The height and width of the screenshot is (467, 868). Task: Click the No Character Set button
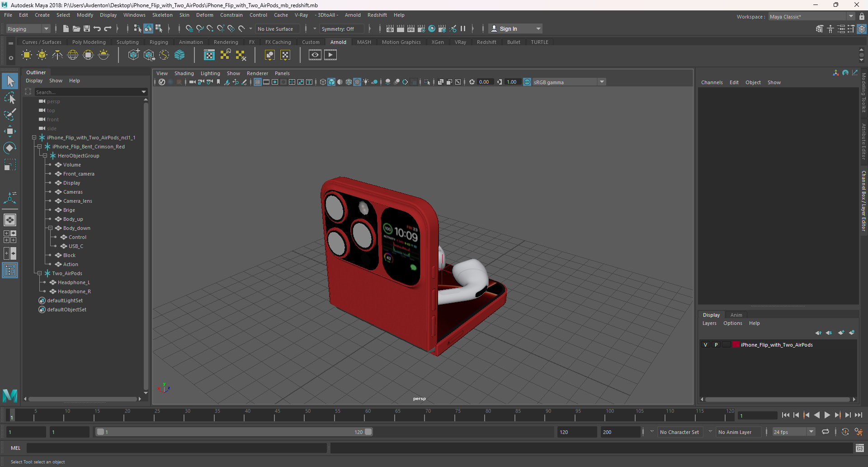click(679, 432)
